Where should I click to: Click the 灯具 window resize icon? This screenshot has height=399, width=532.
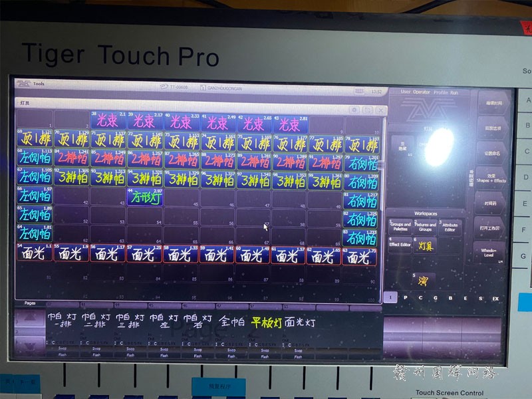pyautogui.click(x=368, y=110)
